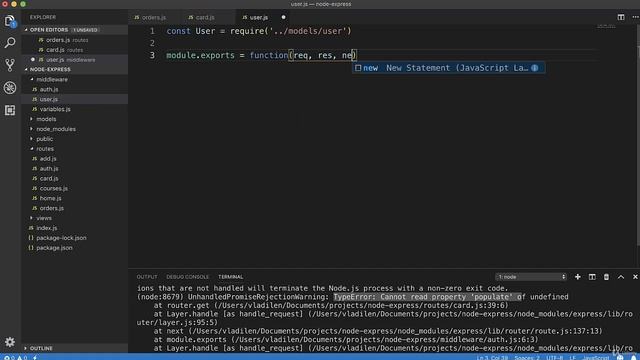Open card.js in Open Editors list
The image size is (640, 360).
click(x=75, y=50)
